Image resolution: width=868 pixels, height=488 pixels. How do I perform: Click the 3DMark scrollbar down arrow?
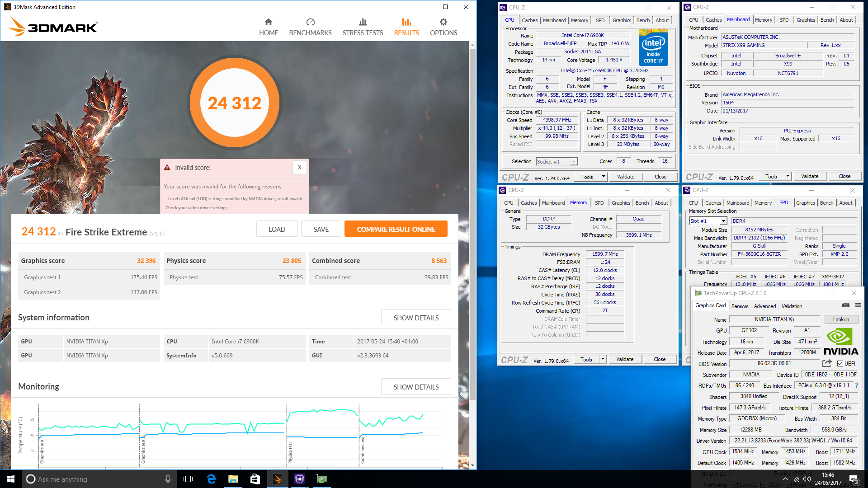click(472, 465)
